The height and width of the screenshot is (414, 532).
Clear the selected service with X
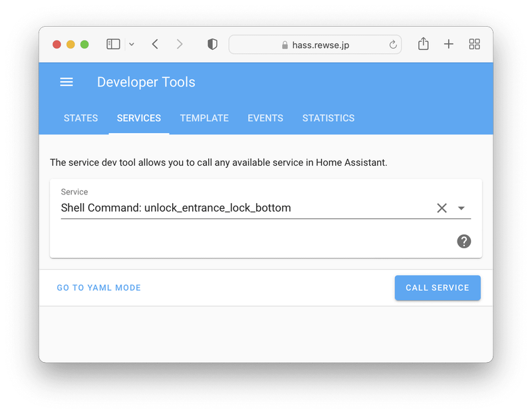442,208
